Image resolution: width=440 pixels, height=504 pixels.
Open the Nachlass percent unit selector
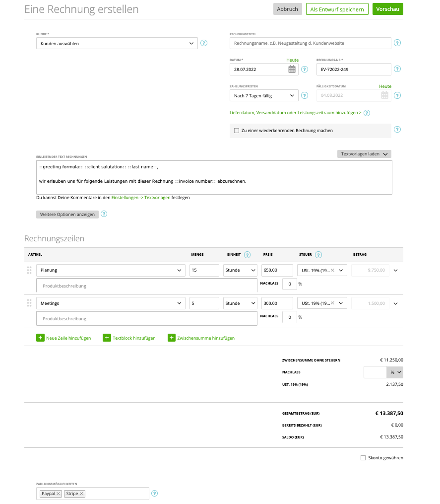pos(395,372)
